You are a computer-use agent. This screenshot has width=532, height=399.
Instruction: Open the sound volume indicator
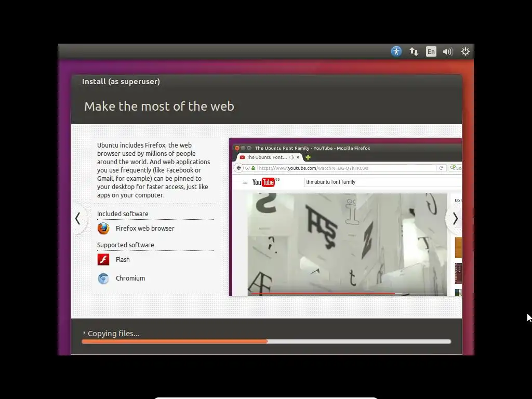click(448, 51)
